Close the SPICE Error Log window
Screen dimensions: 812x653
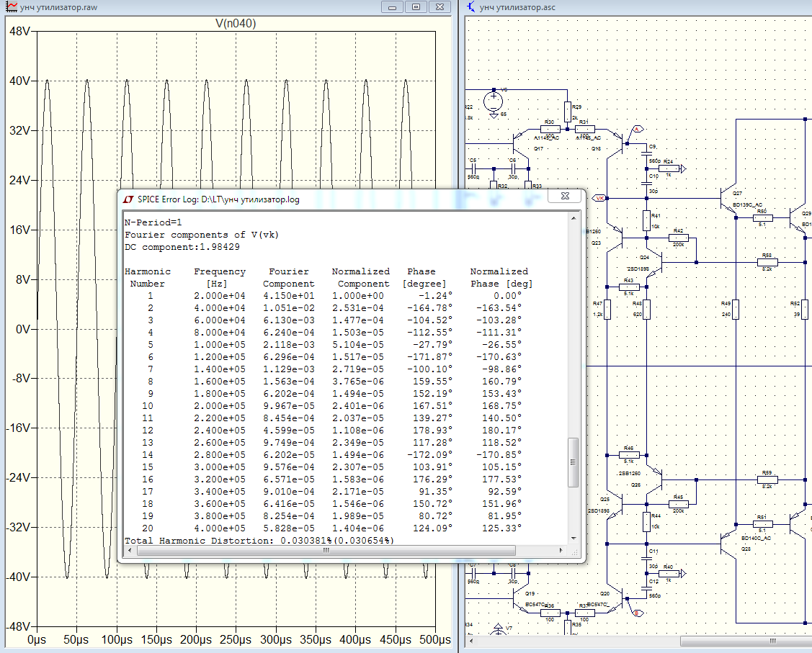pyautogui.click(x=565, y=196)
